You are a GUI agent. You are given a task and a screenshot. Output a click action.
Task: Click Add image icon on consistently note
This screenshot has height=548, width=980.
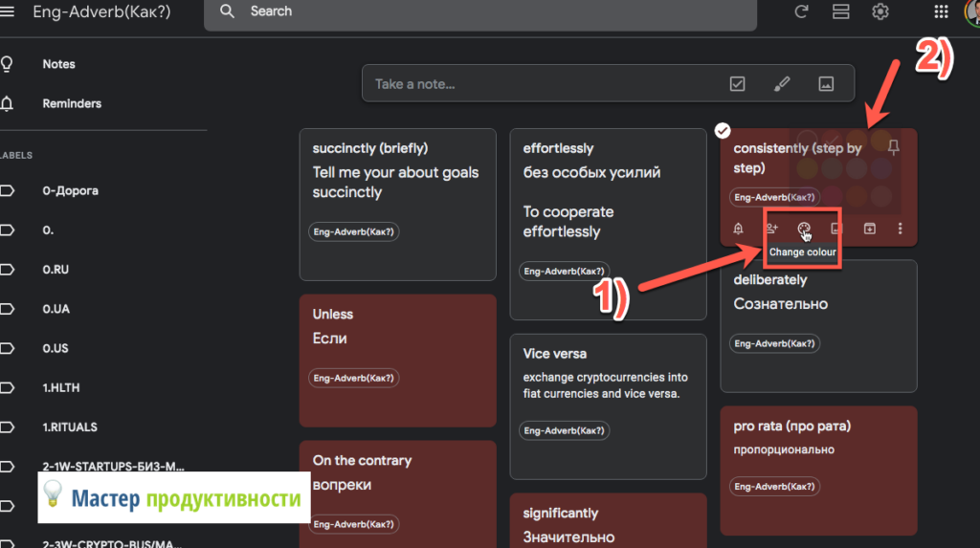coord(836,230)
